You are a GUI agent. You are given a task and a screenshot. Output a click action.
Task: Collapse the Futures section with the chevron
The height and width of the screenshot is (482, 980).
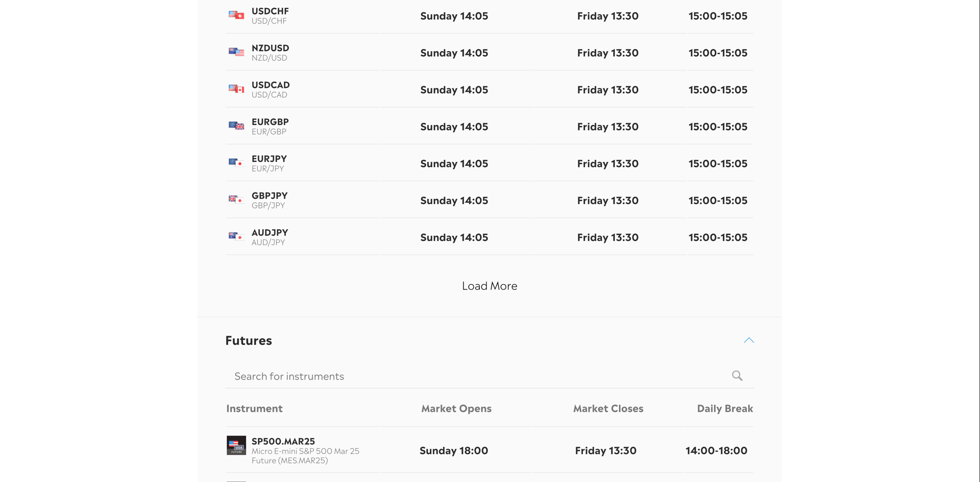click(749, 340)
